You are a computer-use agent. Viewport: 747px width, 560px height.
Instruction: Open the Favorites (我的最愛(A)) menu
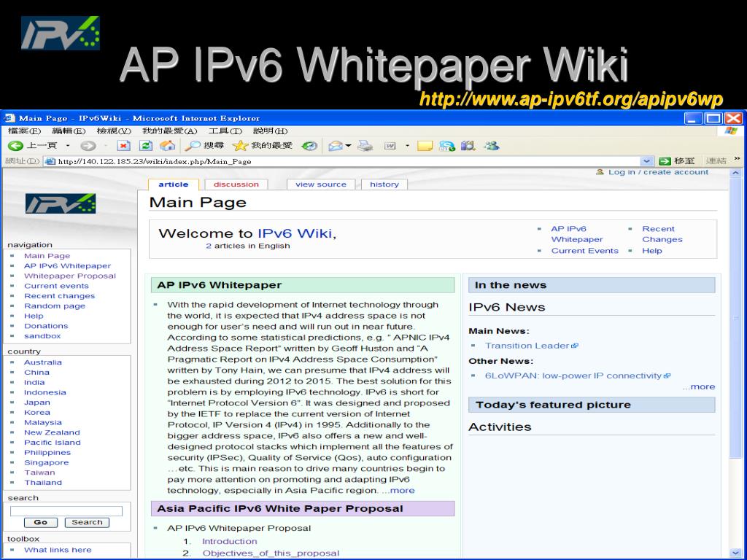[169, 131]
